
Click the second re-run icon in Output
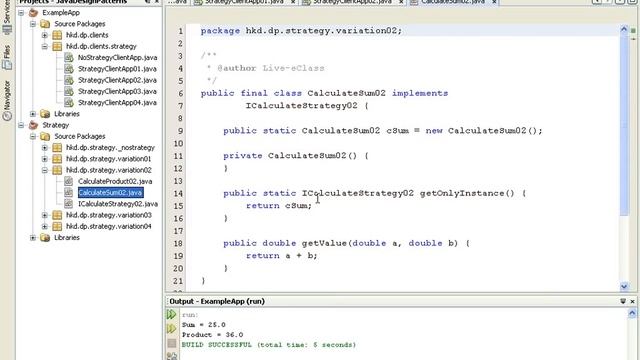[x=171, y=329]
